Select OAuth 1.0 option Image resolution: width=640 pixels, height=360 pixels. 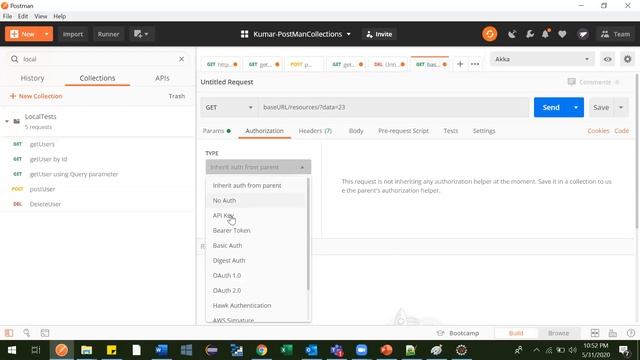[257, 276]
